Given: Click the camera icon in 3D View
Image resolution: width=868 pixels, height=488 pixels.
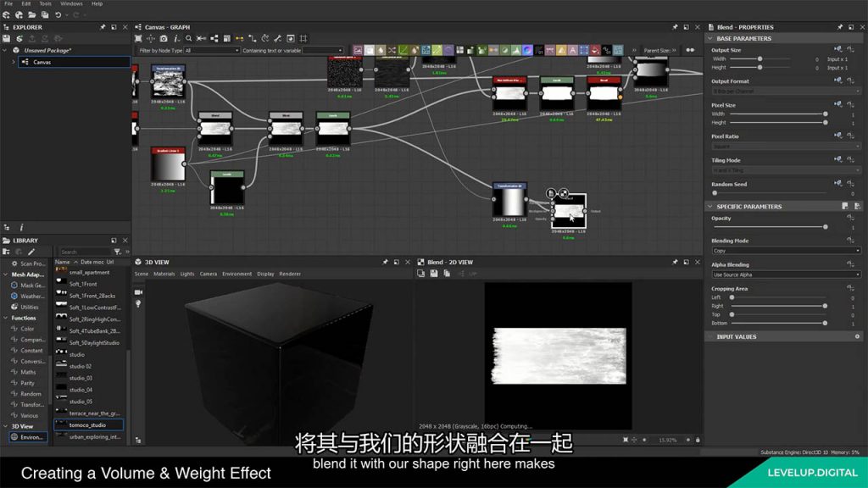Looking at the screenshot, I should click(138, 292).
